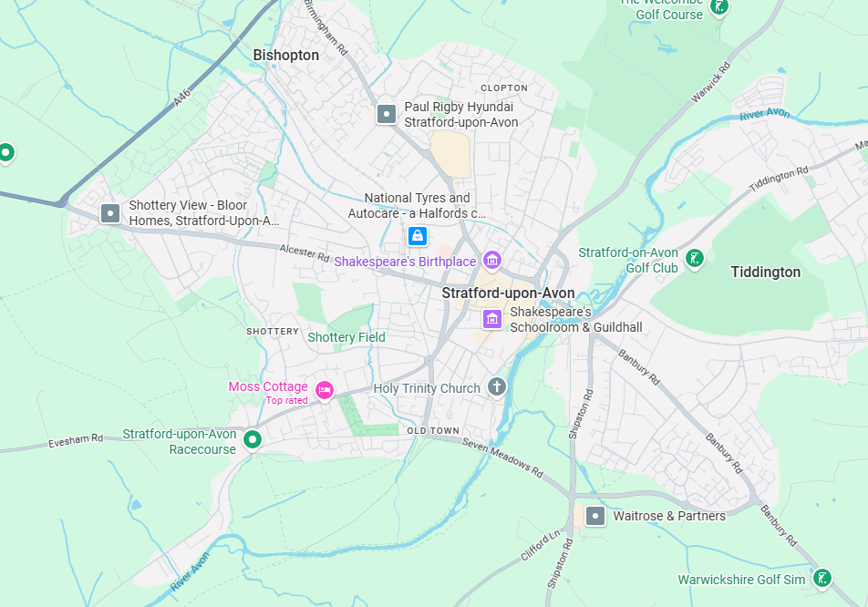Image resolution: width=868 pixels, height=607 pixels.
Task: Click the Bishopton area label
Action: pos(285,55)
